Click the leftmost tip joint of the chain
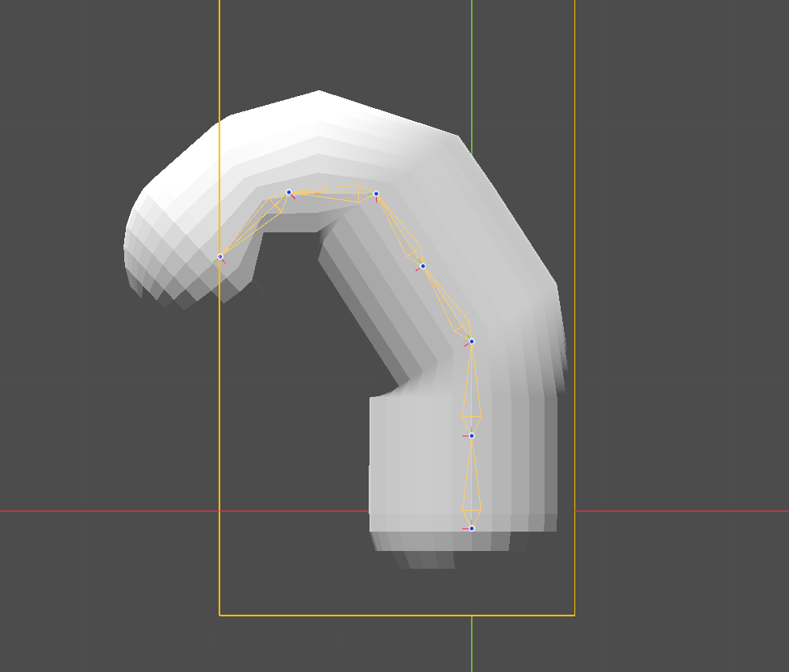The height and width of the screenshot is (672, 789). coord(220,257)
